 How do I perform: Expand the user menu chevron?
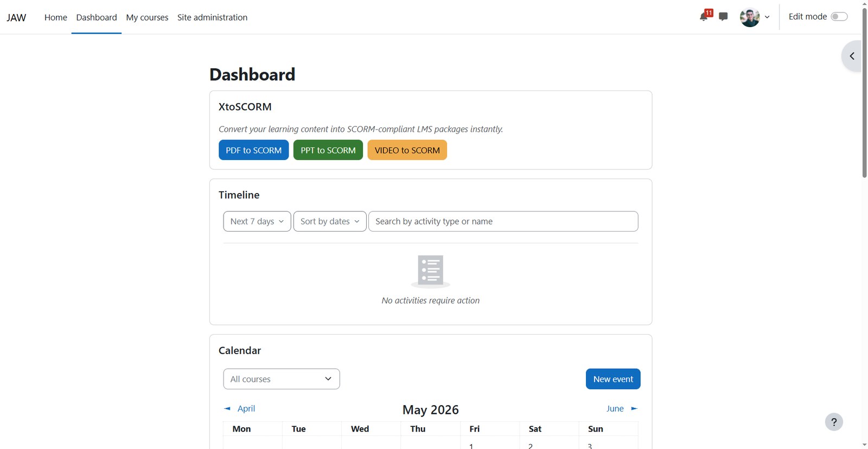click(767, 17)
